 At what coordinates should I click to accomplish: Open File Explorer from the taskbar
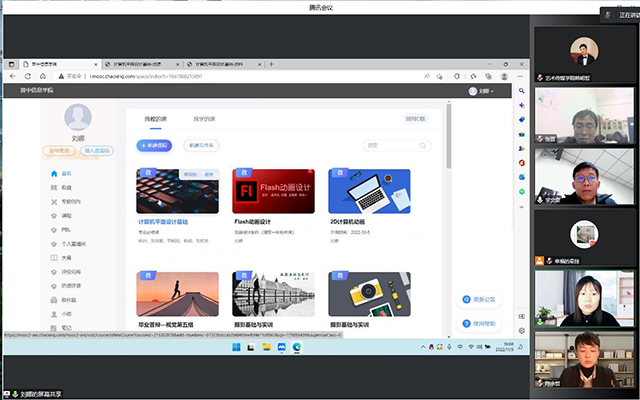(x=267, y=347)
